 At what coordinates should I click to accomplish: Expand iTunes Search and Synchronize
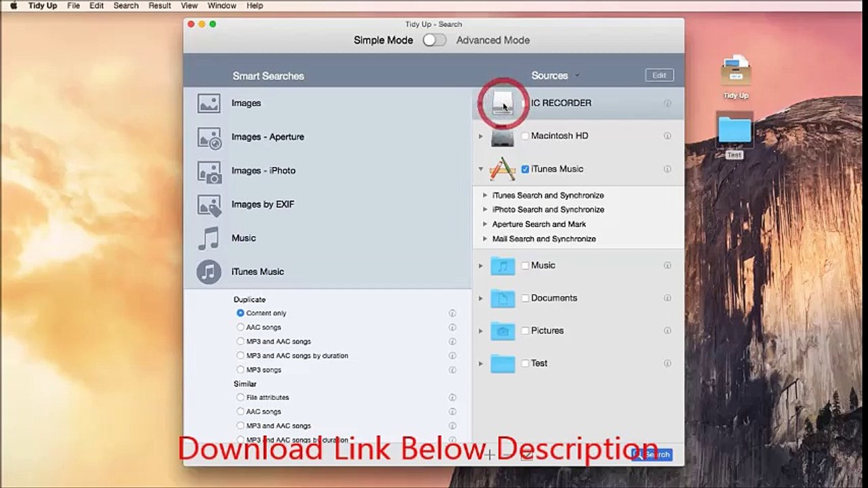click(x=485, y=195)
